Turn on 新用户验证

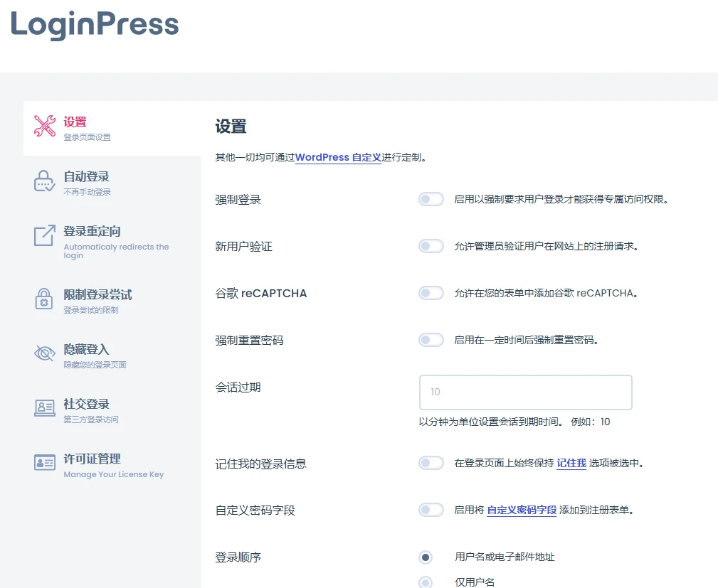tap(431, 246)
